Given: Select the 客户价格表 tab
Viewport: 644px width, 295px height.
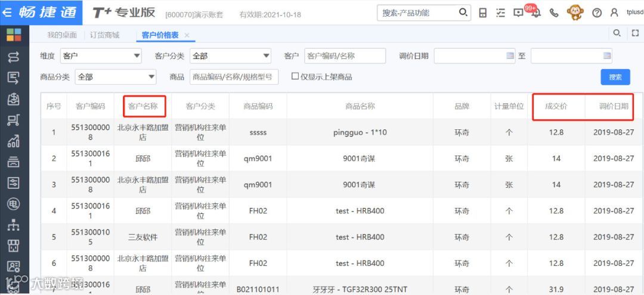Looking at the screenshot, I should click(x=160, y=35).
